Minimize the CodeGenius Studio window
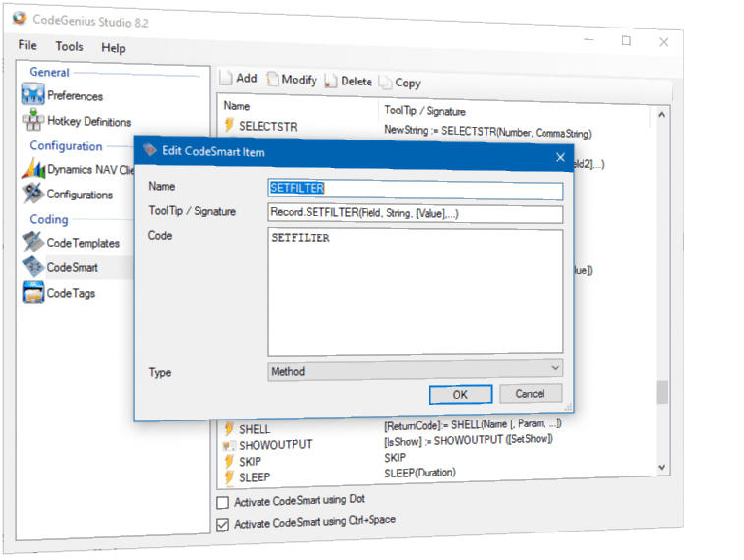The width and height of the screenshot is (744, 560). 589,40
